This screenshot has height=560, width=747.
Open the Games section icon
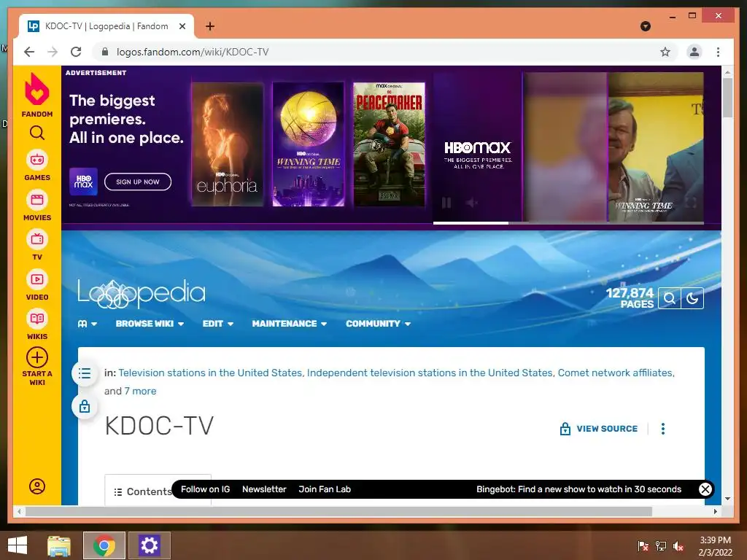tap(37, 160)
